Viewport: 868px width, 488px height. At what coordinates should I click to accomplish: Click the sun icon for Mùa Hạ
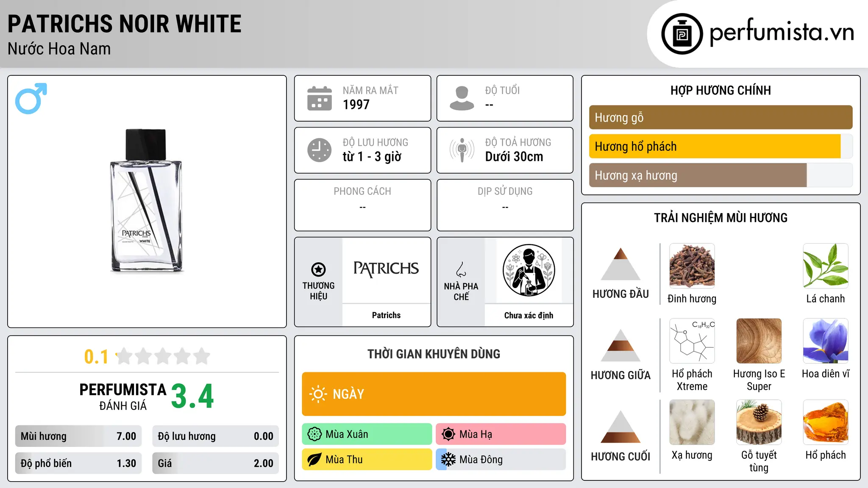(448, 434)
